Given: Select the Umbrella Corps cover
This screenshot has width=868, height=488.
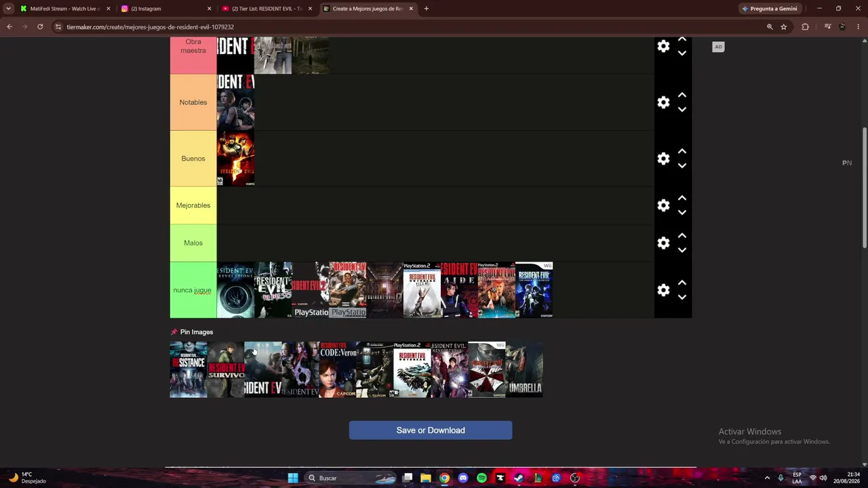Looking at the screenshot, I should (x=524, y=369).
